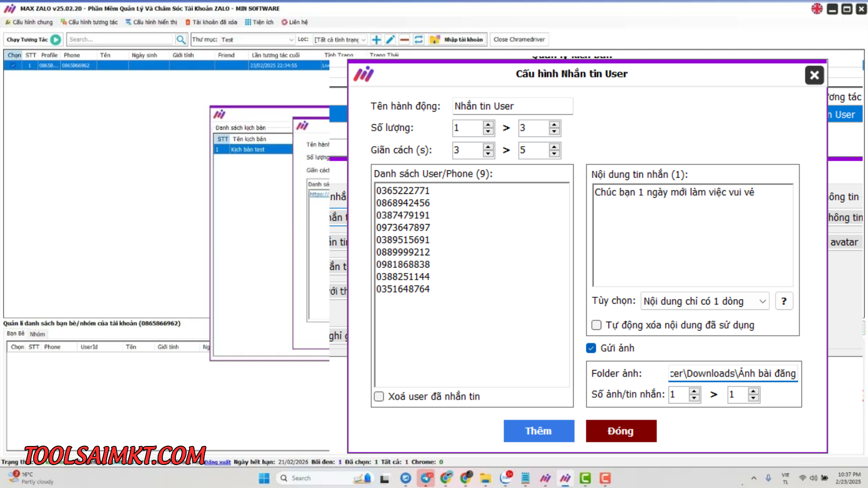Increase the Số lượng minimum value
The height and width of the screenshot is (488, 868).
point(488,125)
